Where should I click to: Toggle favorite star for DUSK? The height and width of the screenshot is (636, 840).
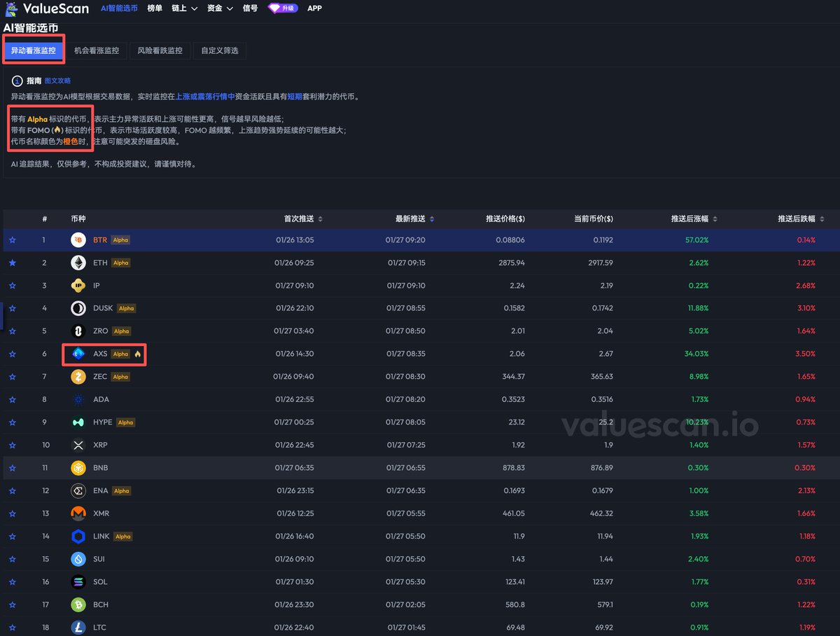click(x=12, y=308)
